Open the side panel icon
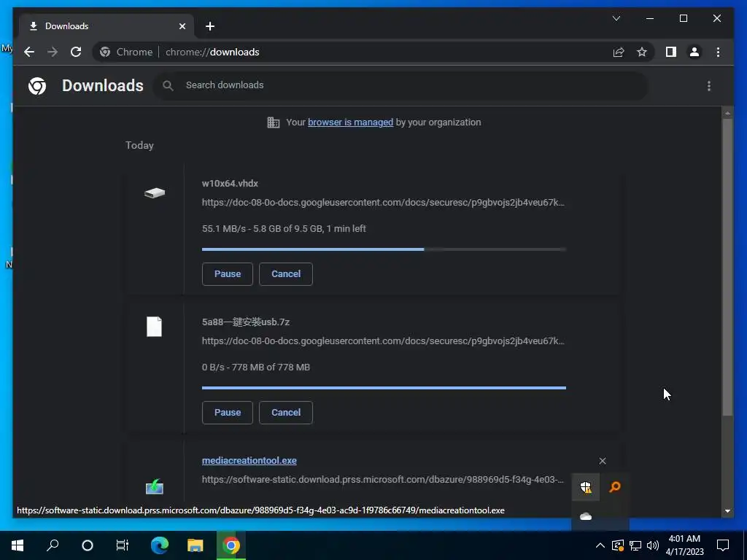The height and width of the screenshot is (560, 747). point(671,52)
